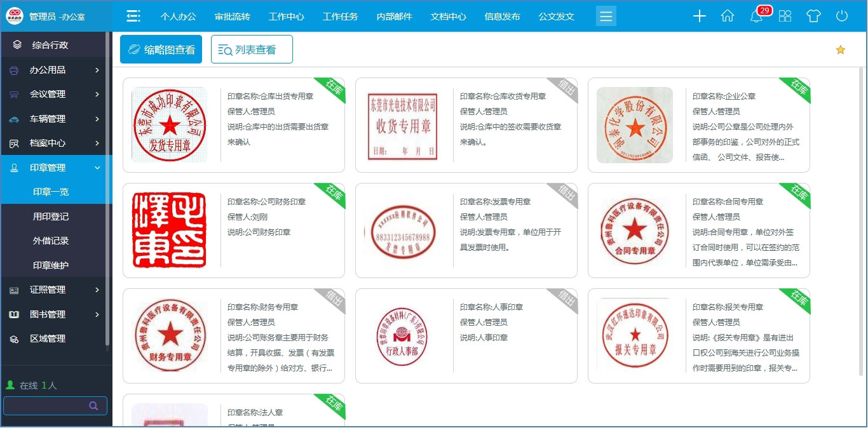Switch to 列表查看 list view

click(252, 49)
